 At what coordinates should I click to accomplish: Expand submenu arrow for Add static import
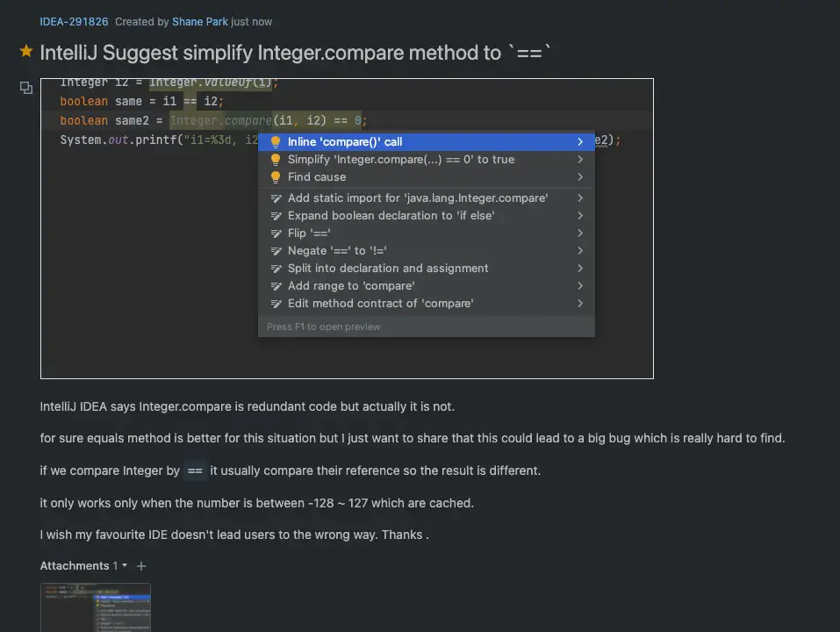point(580,198)
